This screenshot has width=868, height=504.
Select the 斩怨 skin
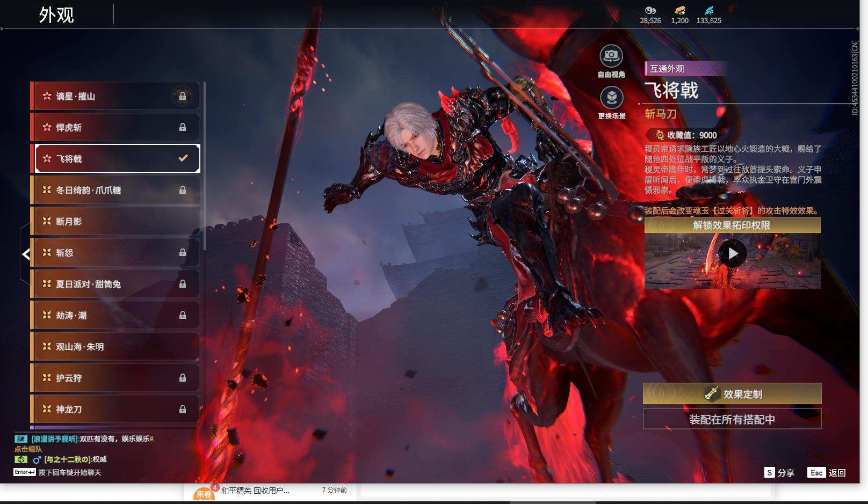[x=115, y=252]
